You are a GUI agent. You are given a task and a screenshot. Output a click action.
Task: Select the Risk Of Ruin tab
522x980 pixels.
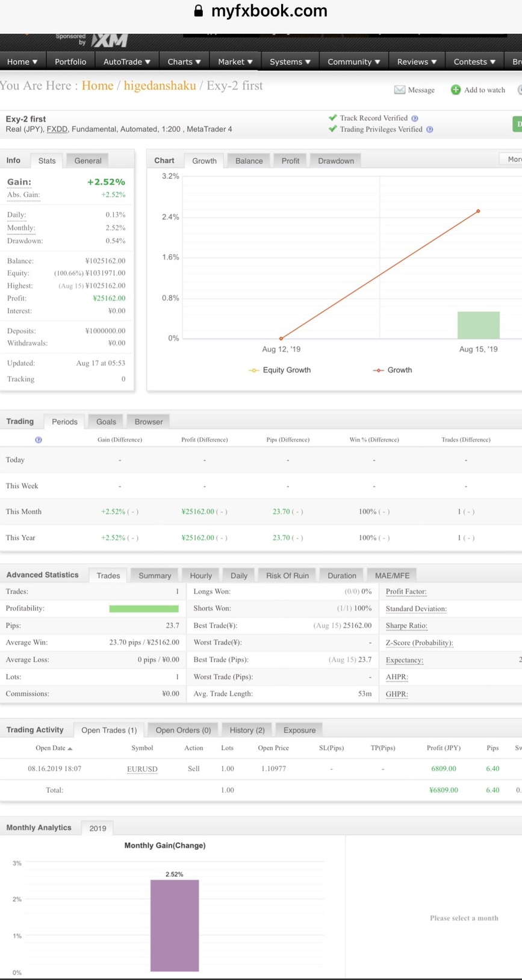(x=287, y=575)
